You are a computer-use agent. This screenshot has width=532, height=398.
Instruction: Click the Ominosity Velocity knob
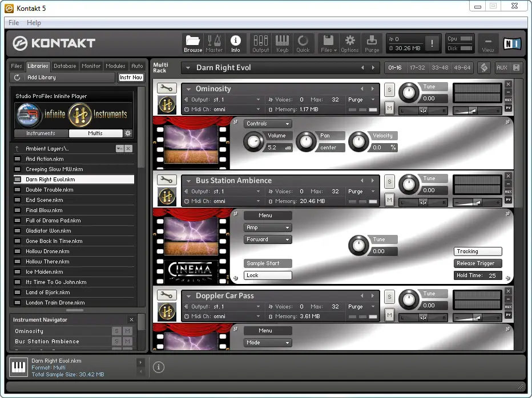(x=358, y=141)
